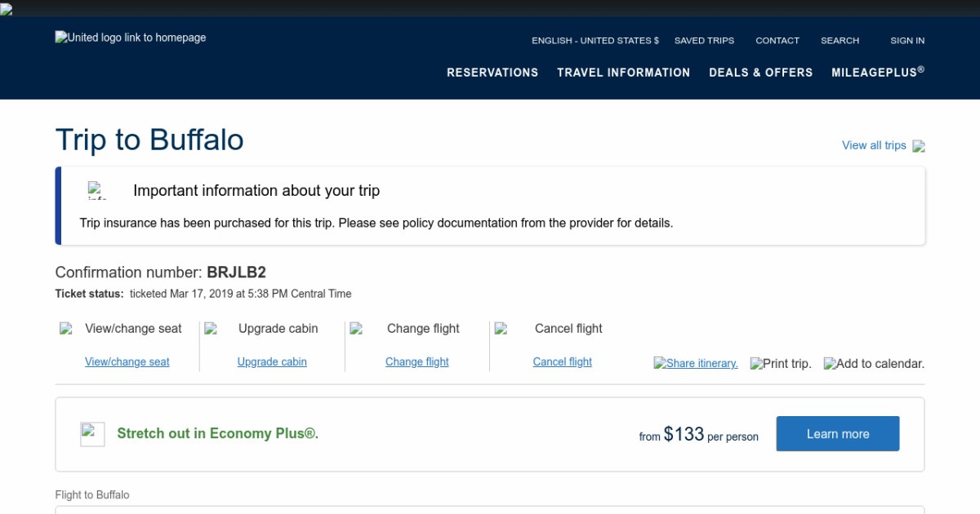Click the Cancel flight icon

pyautogui.click(x=501, y=329)
